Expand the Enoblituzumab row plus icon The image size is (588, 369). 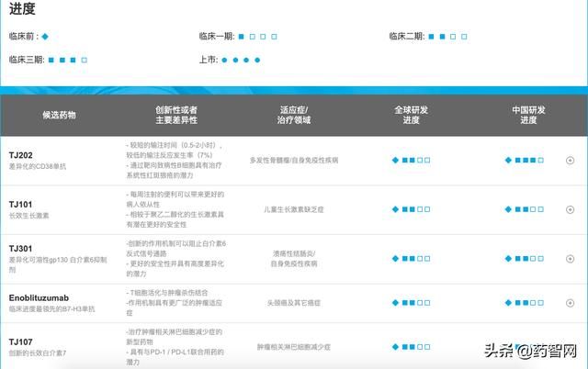(x=570, y=303)
